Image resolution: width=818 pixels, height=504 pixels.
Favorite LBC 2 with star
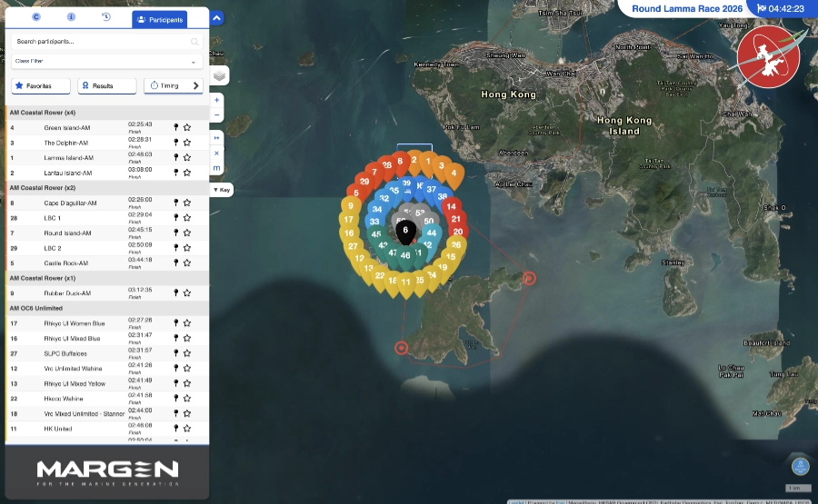coord(187,248)
